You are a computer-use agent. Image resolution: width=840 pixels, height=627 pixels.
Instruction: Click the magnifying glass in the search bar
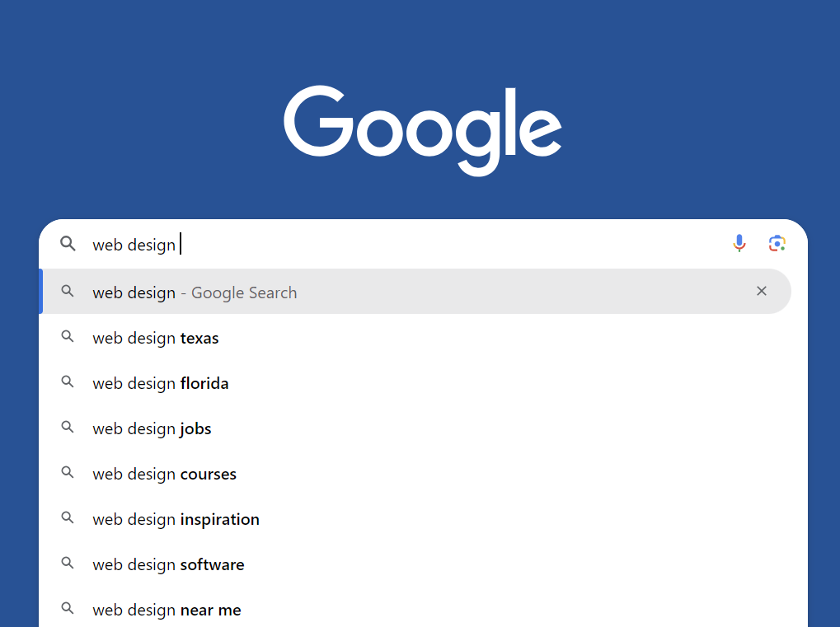pos(68,244)
